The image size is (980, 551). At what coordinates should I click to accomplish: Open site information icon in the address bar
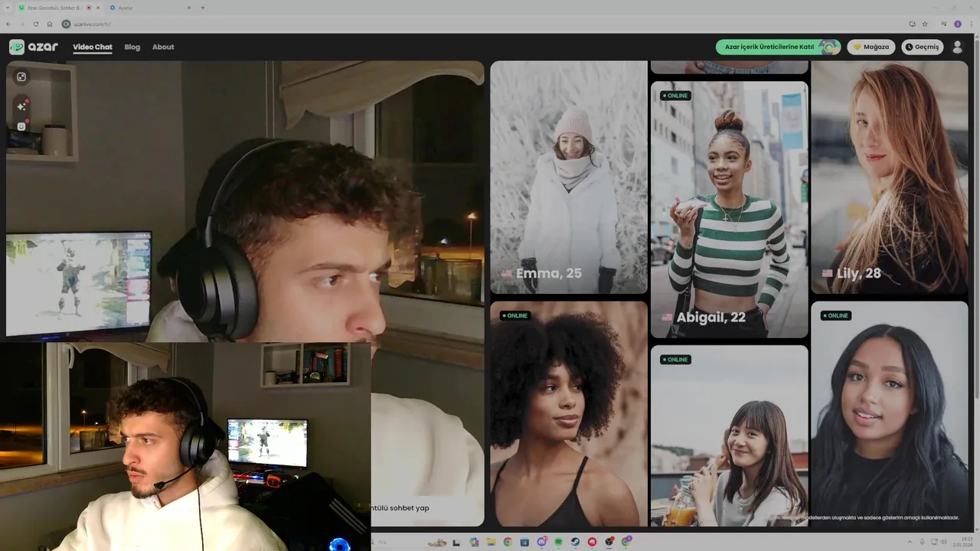tap(67, 24)
